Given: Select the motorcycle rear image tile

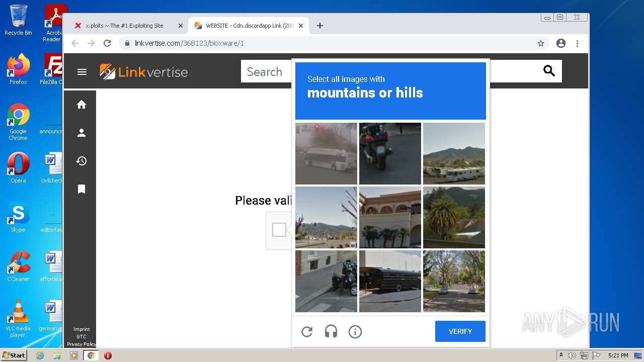Looking at the screenshot, I should click(x=390, y=153).
